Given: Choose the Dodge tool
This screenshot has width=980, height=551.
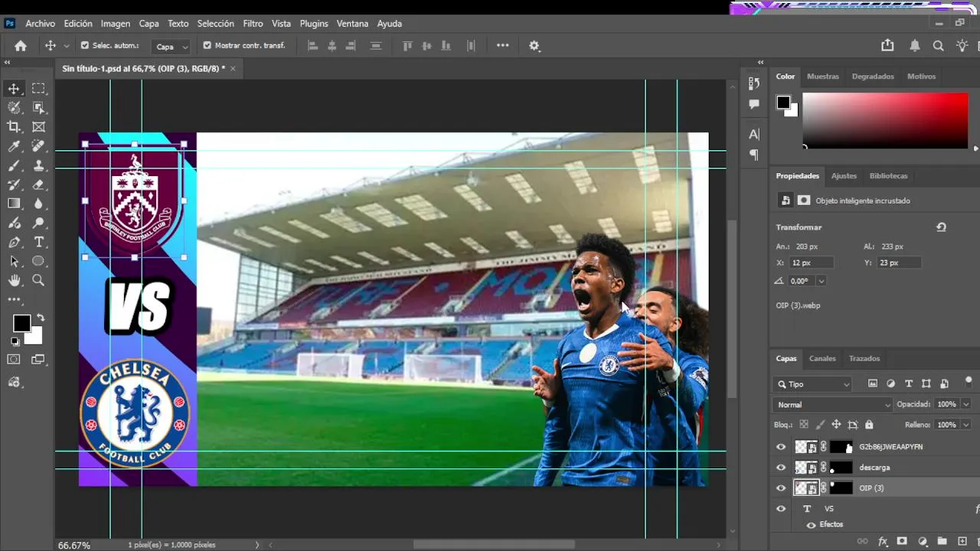Looking at the screenshot, I should coord(38,223).
